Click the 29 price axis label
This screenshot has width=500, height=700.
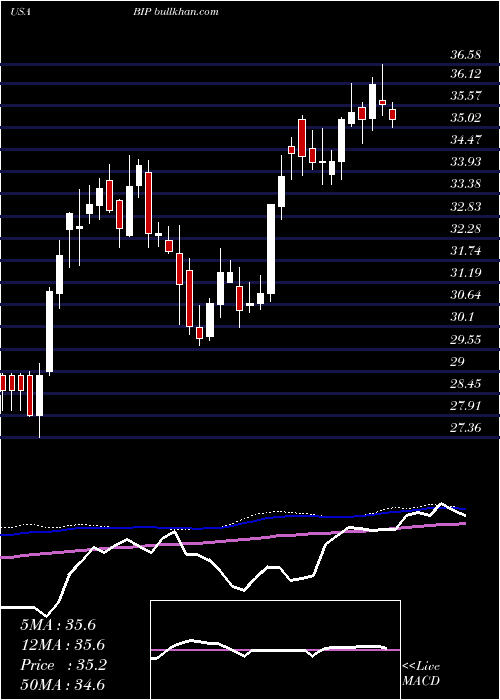click(x=458, y=362)
